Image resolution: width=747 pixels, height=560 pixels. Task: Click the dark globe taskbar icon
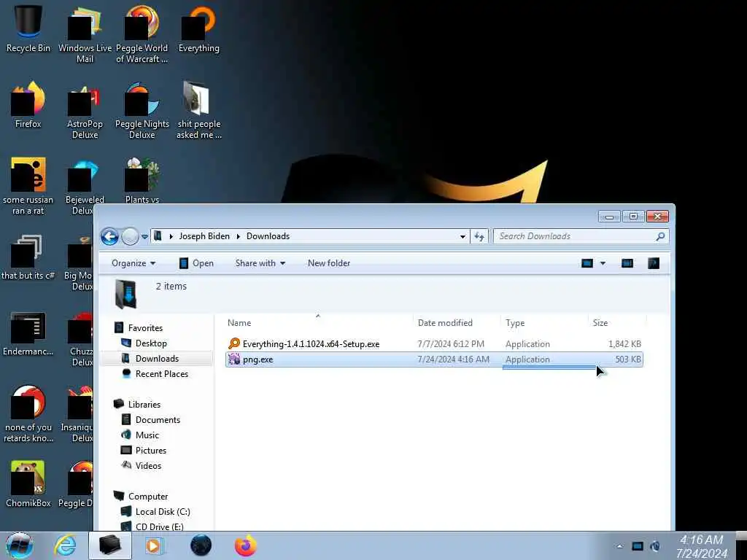pyautogui.click(x=201, y=545)
